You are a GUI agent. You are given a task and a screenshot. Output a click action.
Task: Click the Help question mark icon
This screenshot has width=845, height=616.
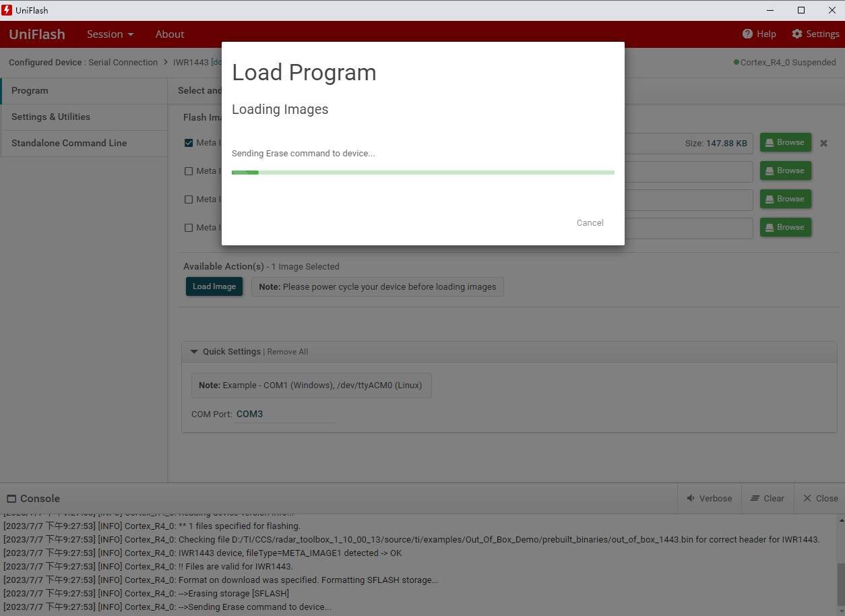[x=747, y=34]
